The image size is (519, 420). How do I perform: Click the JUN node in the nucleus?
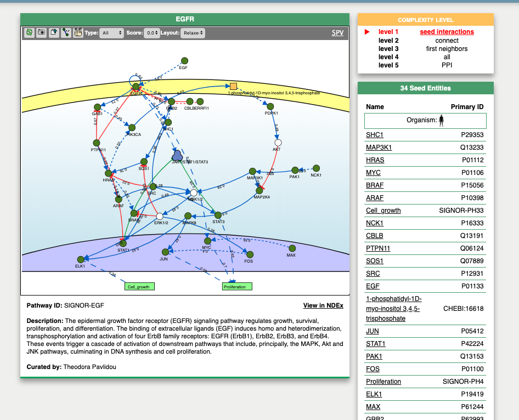click(x=166, y=252)
